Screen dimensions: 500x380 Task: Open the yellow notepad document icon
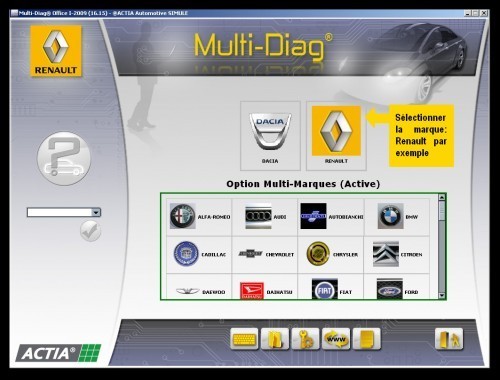point(367,339)
